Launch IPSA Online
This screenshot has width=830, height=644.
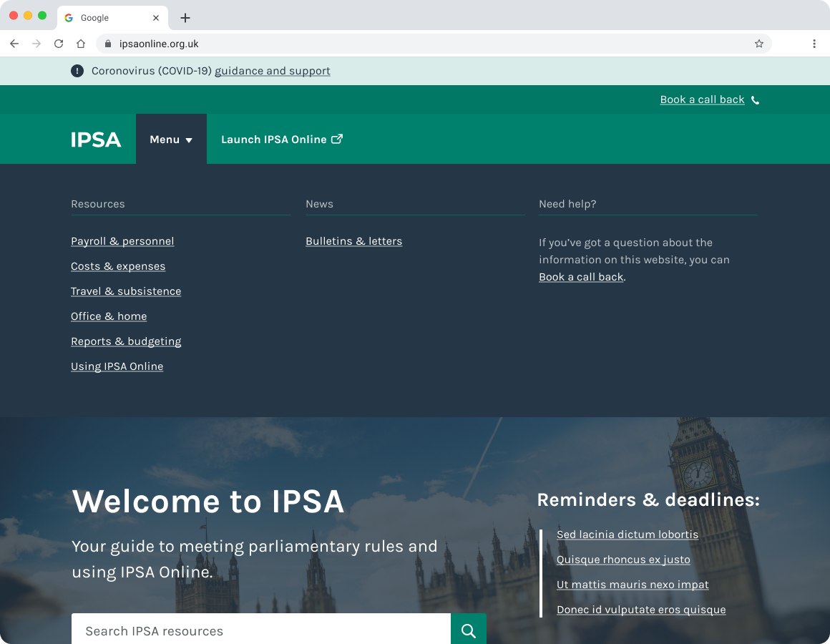coord(282,139)
